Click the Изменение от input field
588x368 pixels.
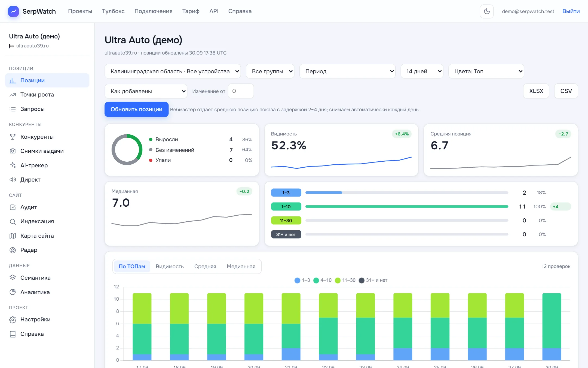241,91
